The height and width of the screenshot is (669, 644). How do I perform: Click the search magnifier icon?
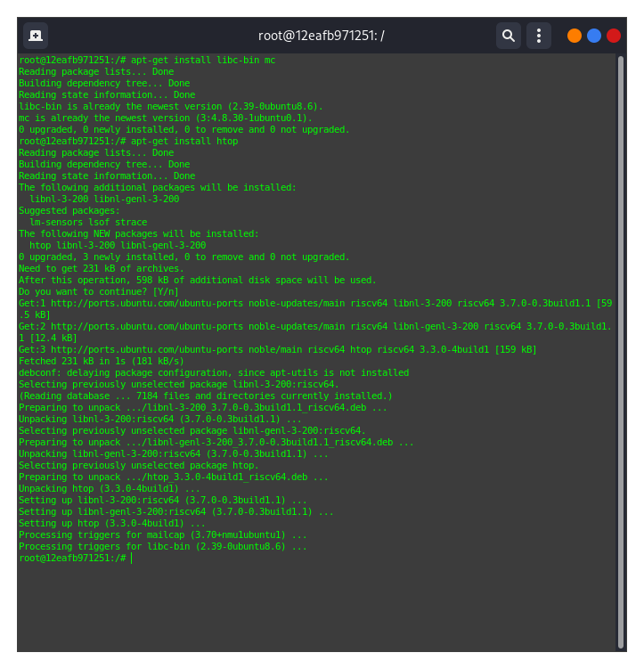click(x=509, y=36)
